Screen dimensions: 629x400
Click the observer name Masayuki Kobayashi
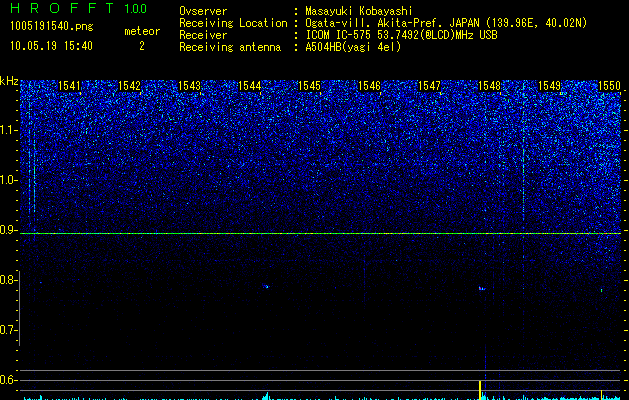click(359, 11)
